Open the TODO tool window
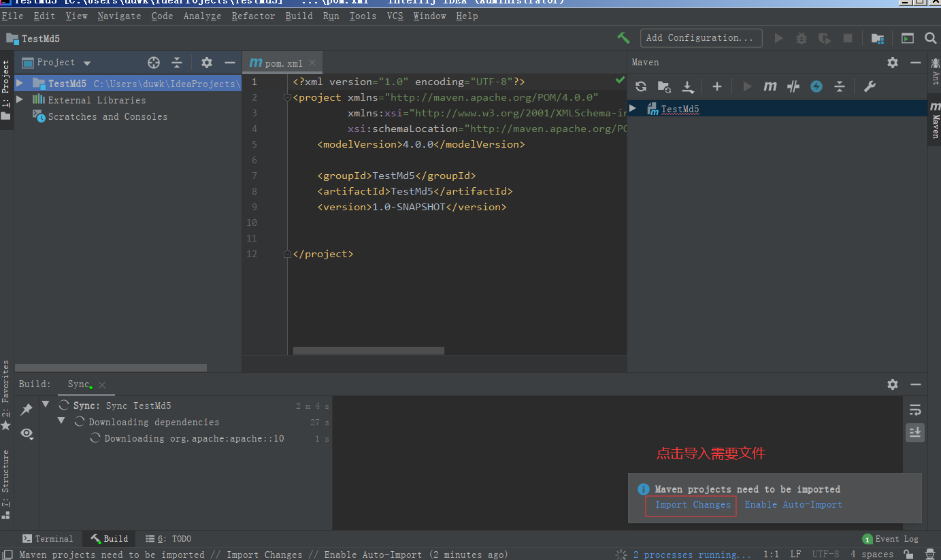 (169, 539)
